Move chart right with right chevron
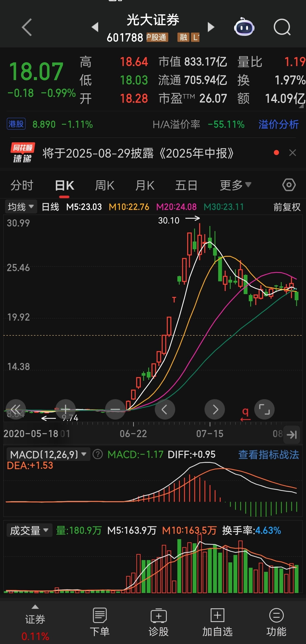The height and width of the screenshot is (644, 306). click(215, 409)
